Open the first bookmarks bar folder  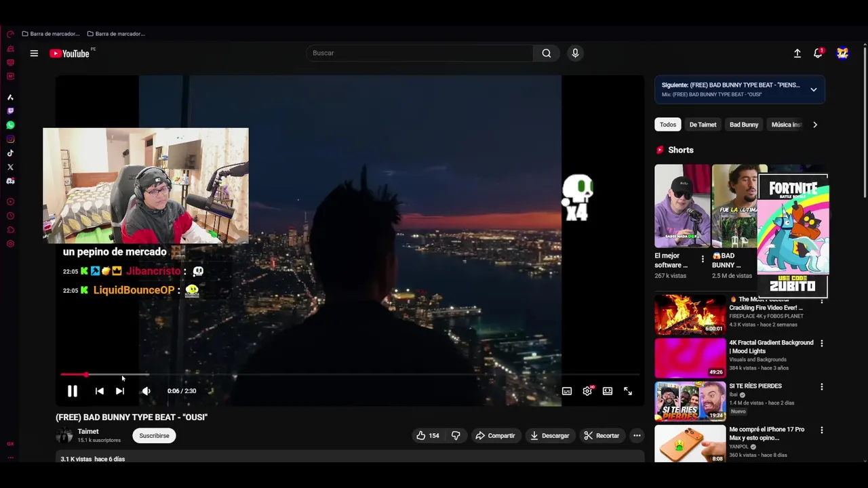click(x=51, y=34)
